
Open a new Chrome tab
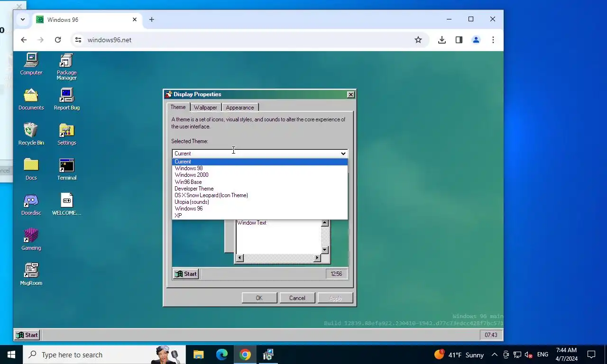(x=152, y=19)
